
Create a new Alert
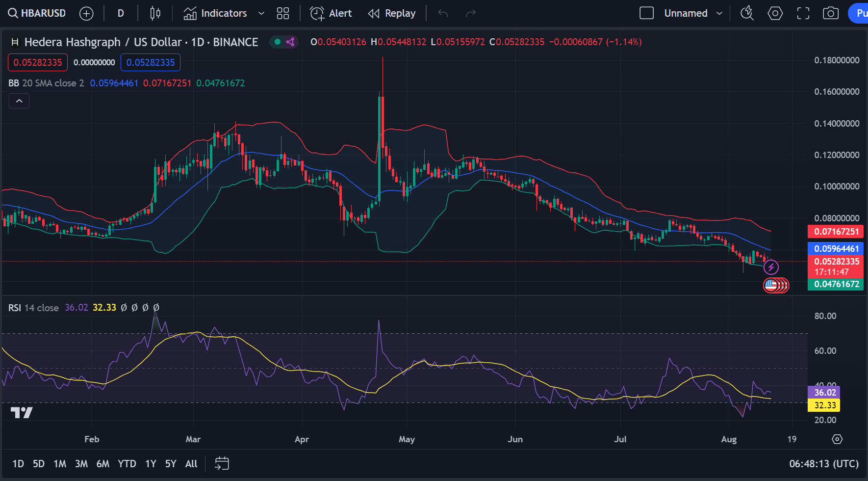331,13
